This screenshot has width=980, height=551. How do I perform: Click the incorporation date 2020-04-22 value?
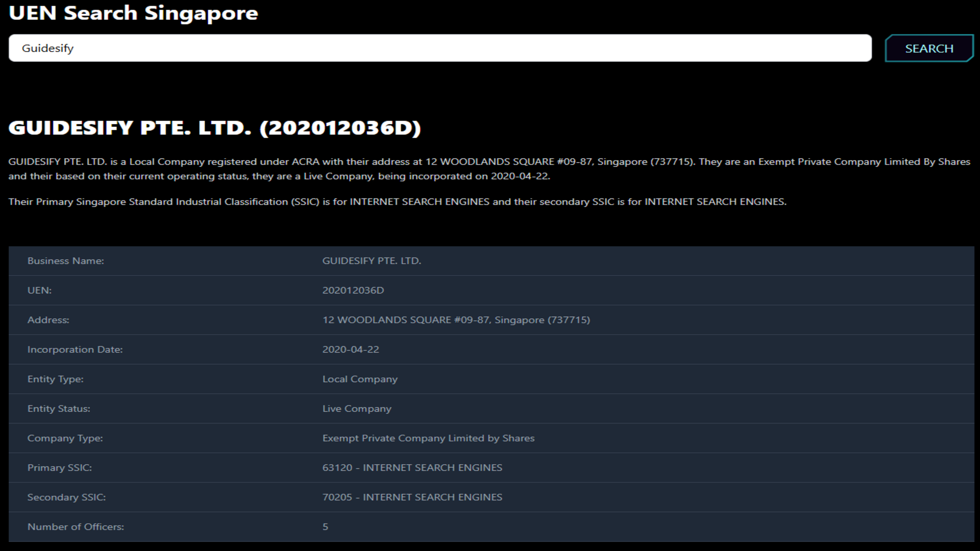(x=351, y=349)
